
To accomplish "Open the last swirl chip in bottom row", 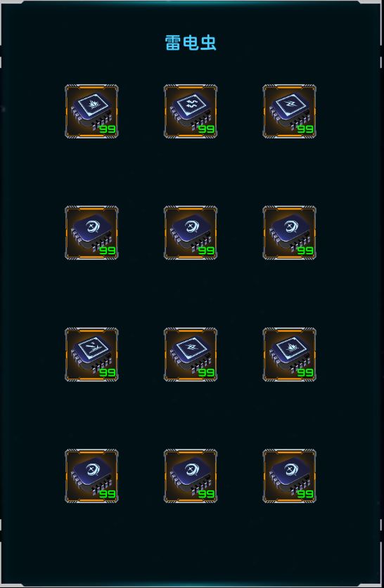I will point(290,476).
